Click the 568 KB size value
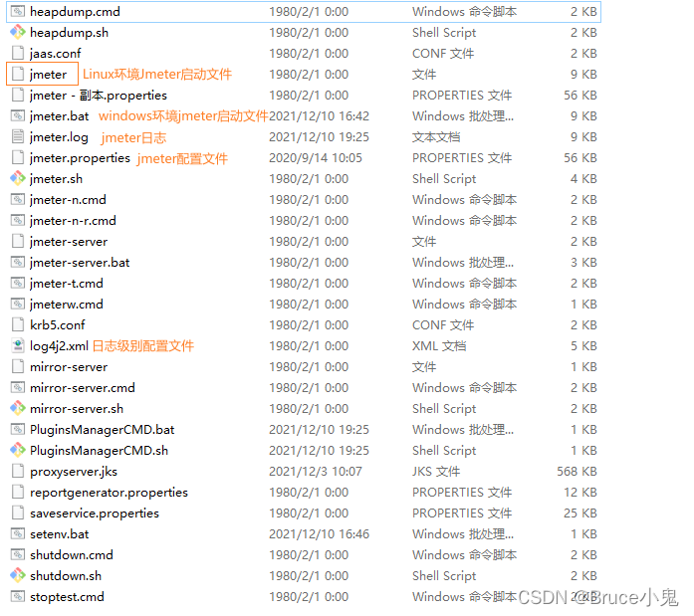 [x=577, y=472]
